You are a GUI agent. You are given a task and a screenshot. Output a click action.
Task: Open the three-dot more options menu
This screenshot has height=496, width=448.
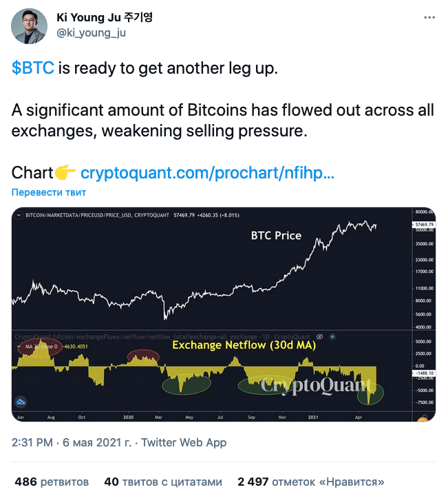[429, 17]
